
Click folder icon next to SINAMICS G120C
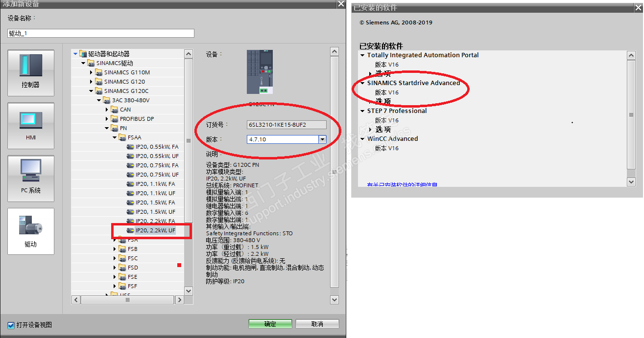(99, 91)
